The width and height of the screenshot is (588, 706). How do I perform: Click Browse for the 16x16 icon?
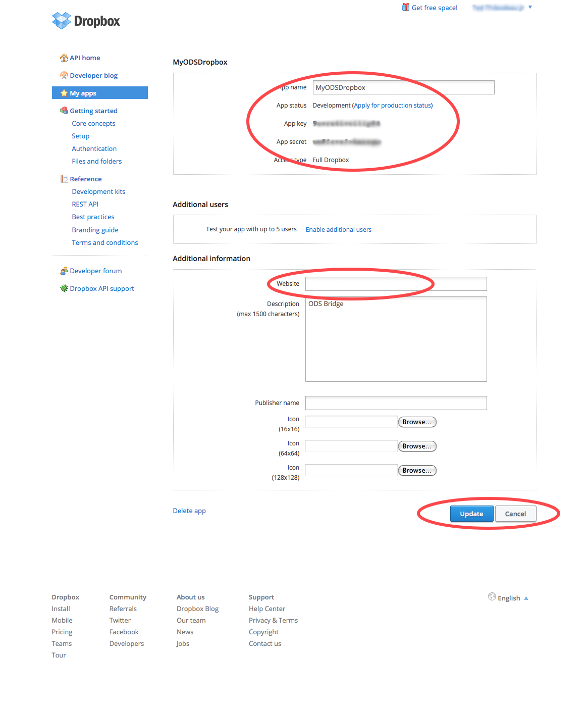(x=417, y=422)
